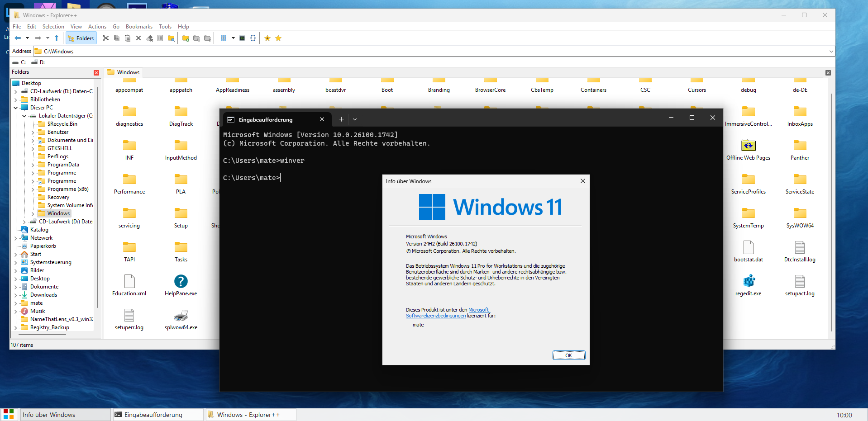The width and height of the screenshot is (868, 421).
Task: Open the Start menu button
Action: (9, 415)
